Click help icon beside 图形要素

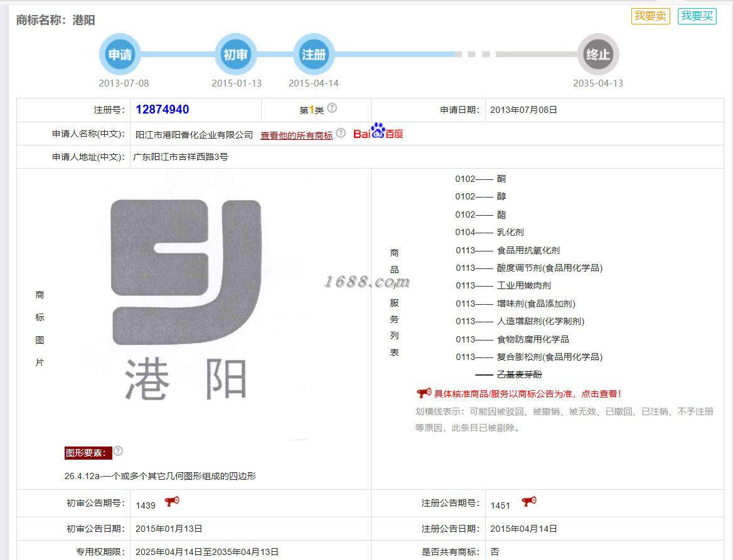click(118, 451)
